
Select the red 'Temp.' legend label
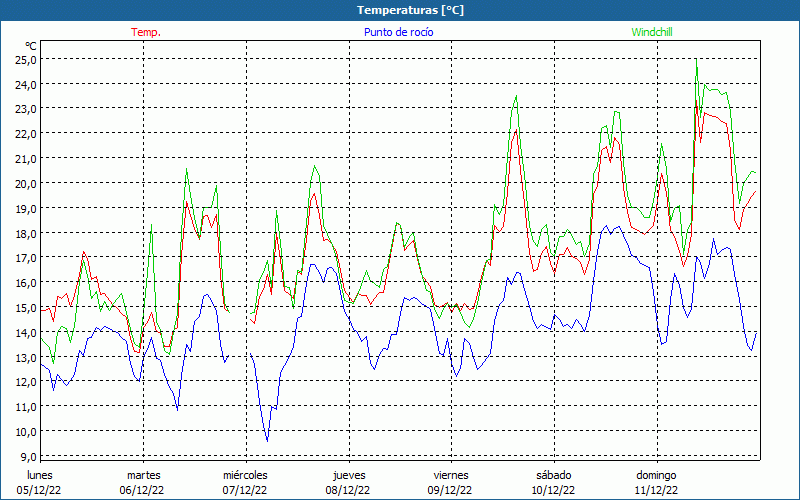coord(146,32)
